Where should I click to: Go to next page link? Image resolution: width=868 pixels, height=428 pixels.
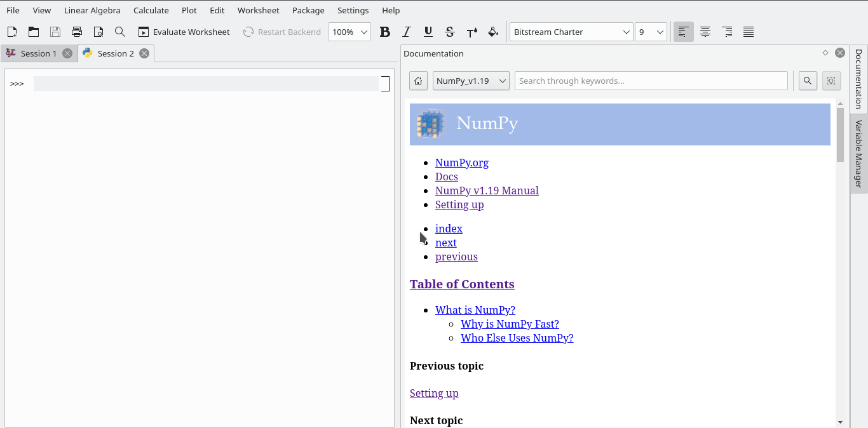[446, 243]
